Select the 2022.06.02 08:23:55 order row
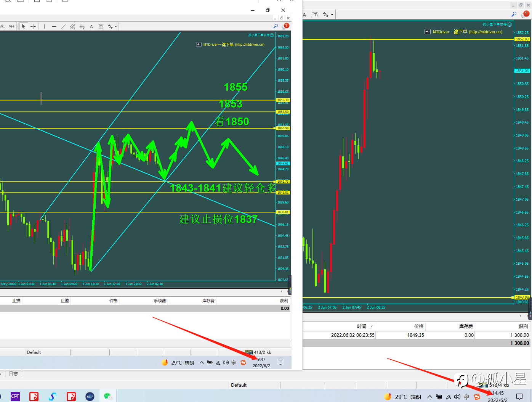This screenshot has height=402, width=532. (x=416, y=335)
